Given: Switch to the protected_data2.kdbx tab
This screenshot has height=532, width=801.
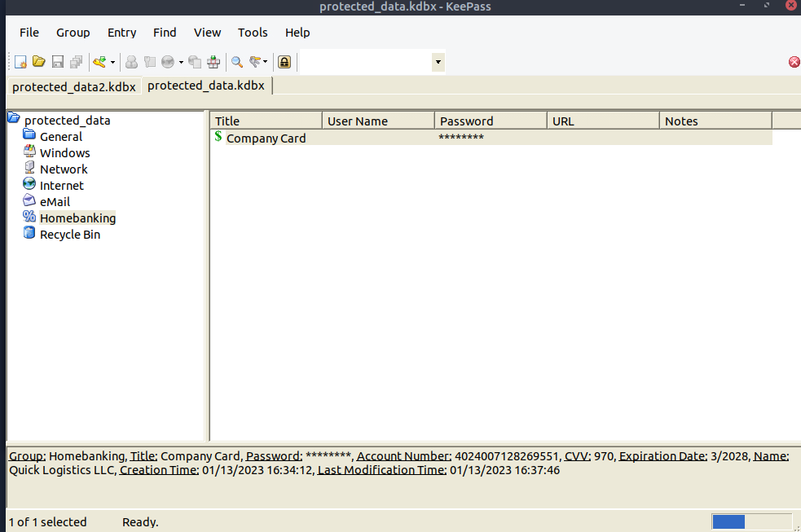Looking at the screenshot, I should pyautogui.click(x=73, y=86).
